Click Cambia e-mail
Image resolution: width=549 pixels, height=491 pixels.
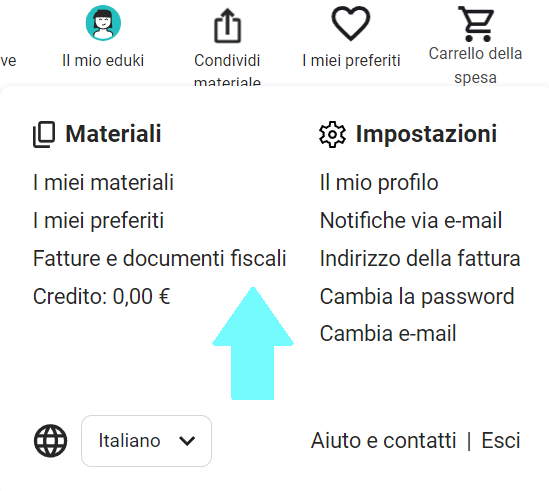coord(388,333)
